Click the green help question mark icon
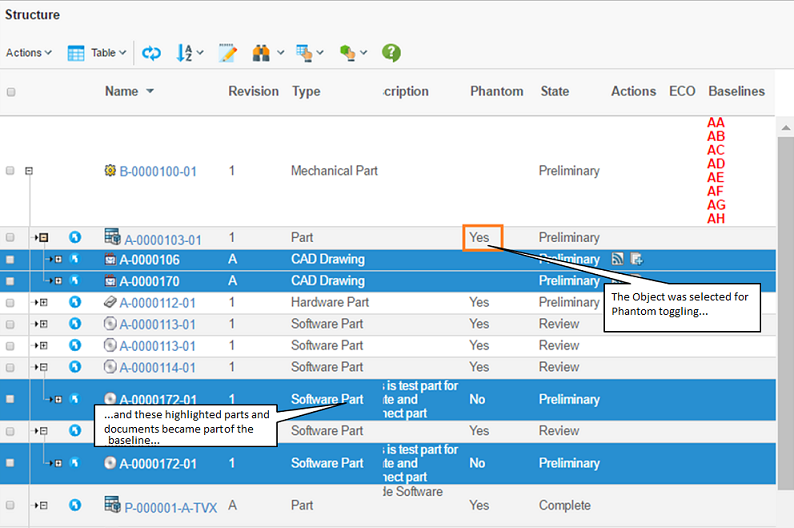794x528 pixels. pyautogui.click(x=391, y=53)
